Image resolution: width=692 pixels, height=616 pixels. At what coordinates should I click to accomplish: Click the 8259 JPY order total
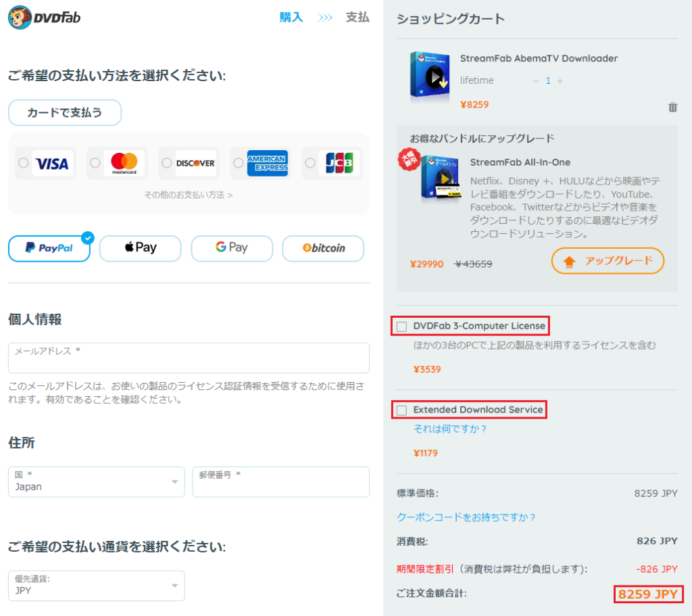(x=648, y=594)
